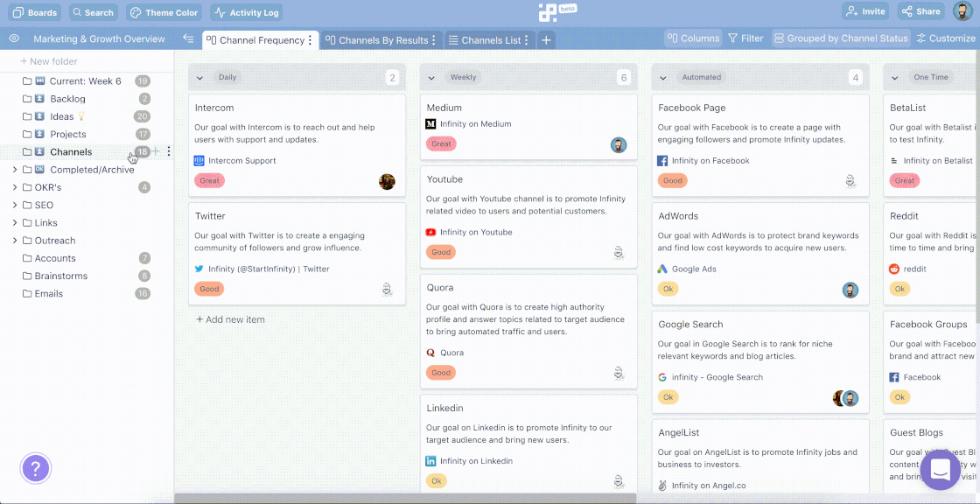Image resolution: width=980 pixels, height=504 pixels.
Task: Click Great label on Intercom card
Action: (x=209, y=181)
